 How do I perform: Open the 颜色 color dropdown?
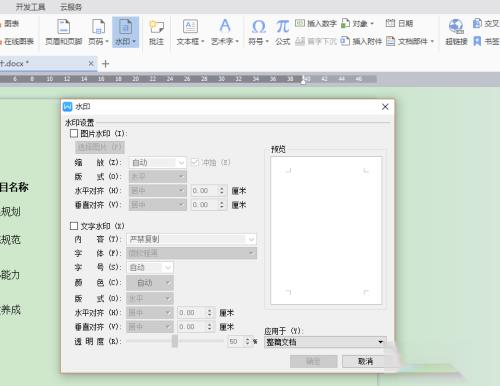click(x=150, y=283)
